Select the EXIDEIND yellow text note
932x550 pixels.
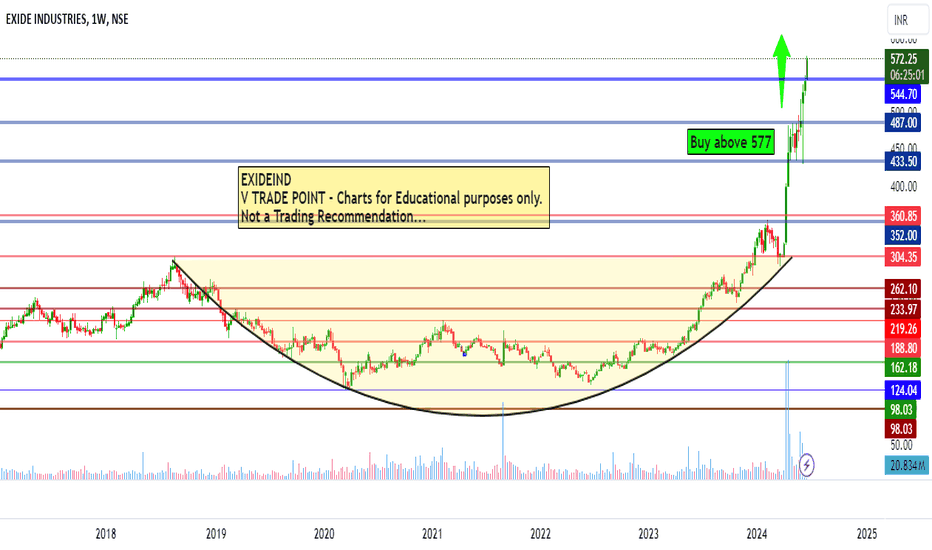click(393, 197)
